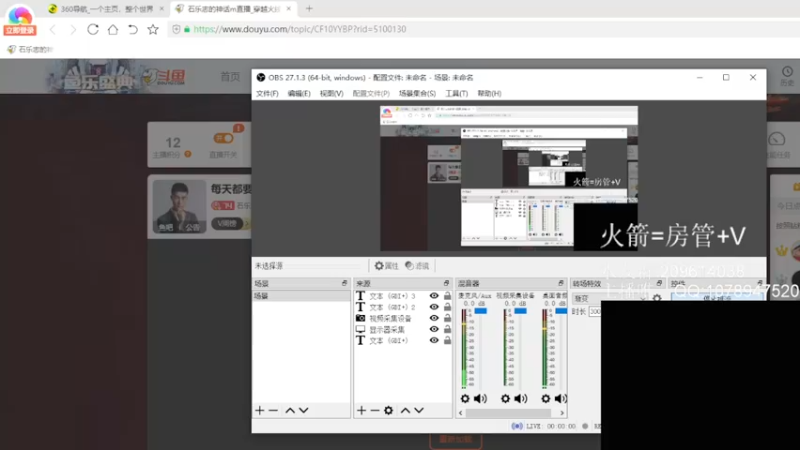Open the 配置文件(P) menu in OBS
The height and width of the screenshot is (450, 800).
(371, 93)
